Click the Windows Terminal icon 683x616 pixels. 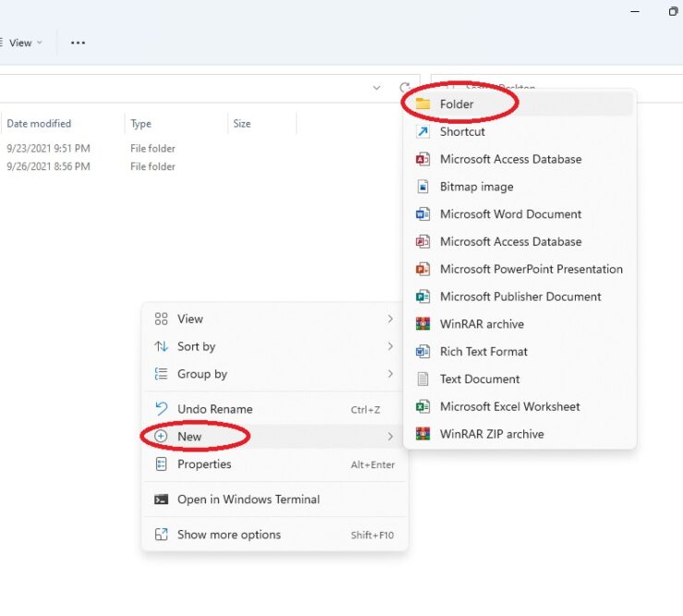tap(161, 499)
